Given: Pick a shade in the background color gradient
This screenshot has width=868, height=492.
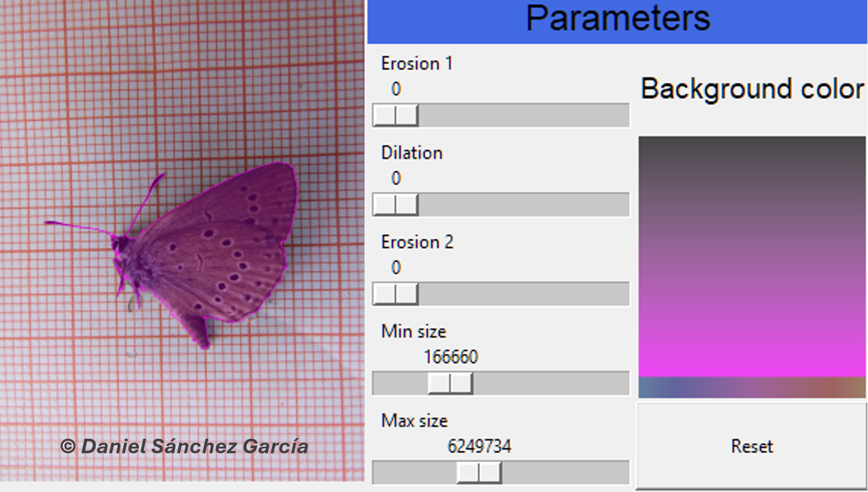Looking at the screenshot, I should point(752,257).
